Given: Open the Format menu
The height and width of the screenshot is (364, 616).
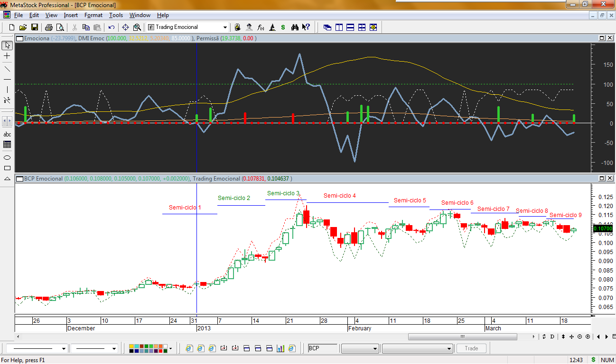Looking at the screenshot, I should click(93, 15).
